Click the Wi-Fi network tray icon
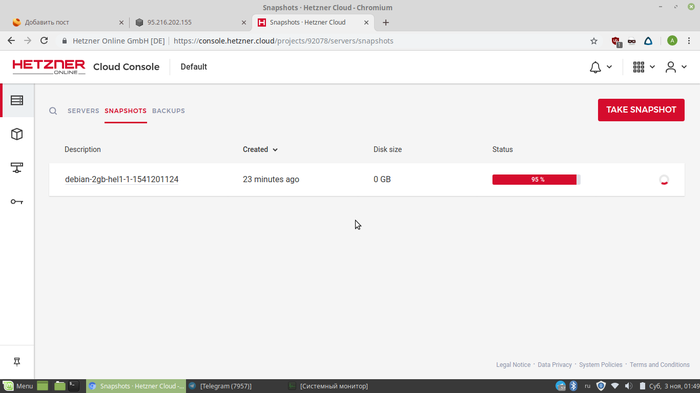The height and width of the screenshot is (393, 700). [615, 386]
